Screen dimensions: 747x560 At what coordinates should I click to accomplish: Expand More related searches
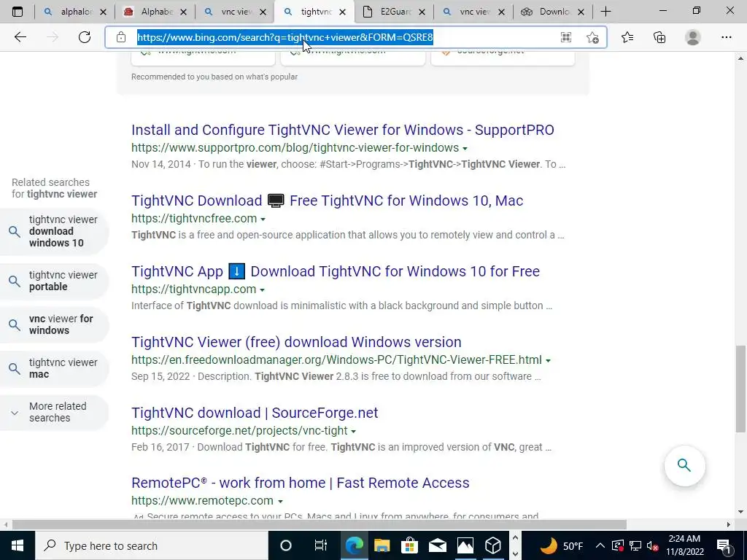54,413
